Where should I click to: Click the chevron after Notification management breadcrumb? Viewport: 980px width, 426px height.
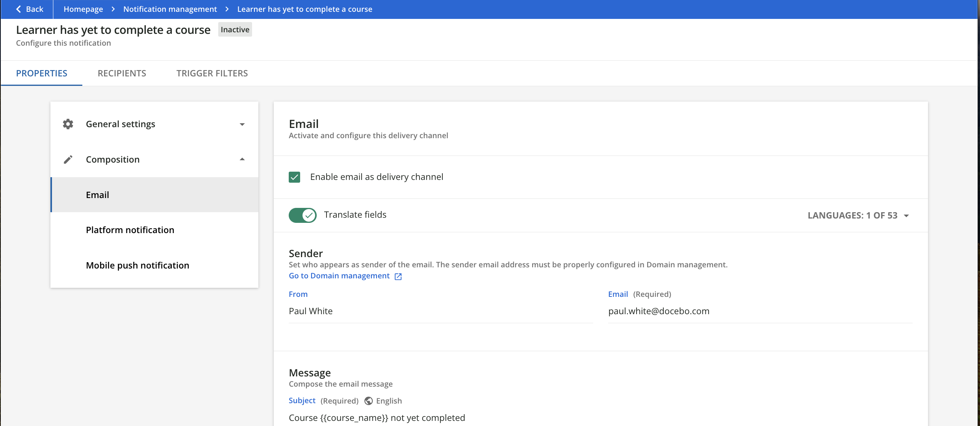tap(227, 9)
